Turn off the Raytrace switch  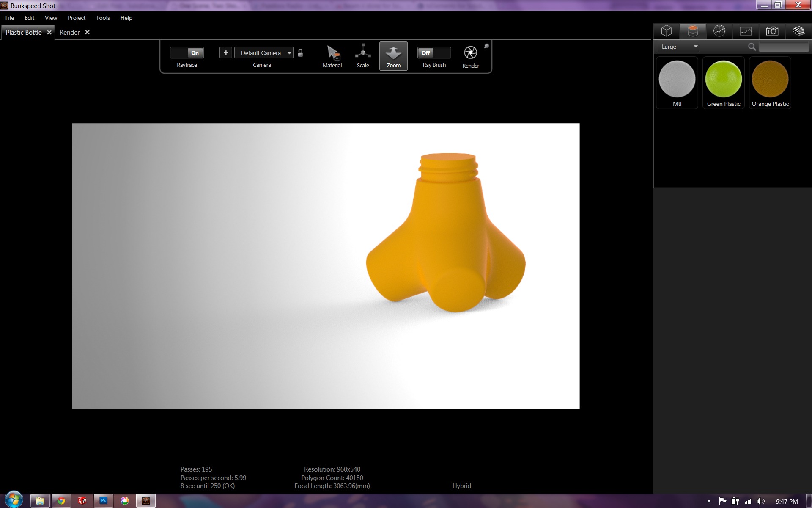(x=187, y=53)
